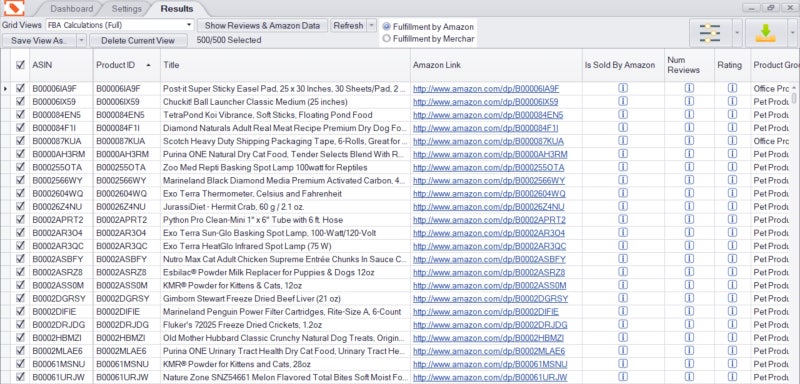Click Num Reviews info icon for B0002ASBFY
The height and width of the screenshot is (384, 800).
point(689,259)
